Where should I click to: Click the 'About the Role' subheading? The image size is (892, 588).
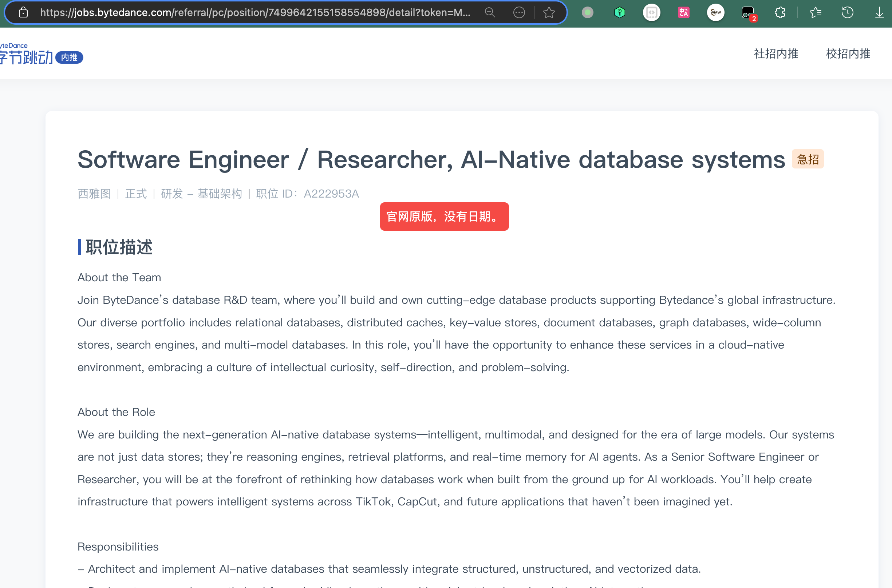coord(117,412)
